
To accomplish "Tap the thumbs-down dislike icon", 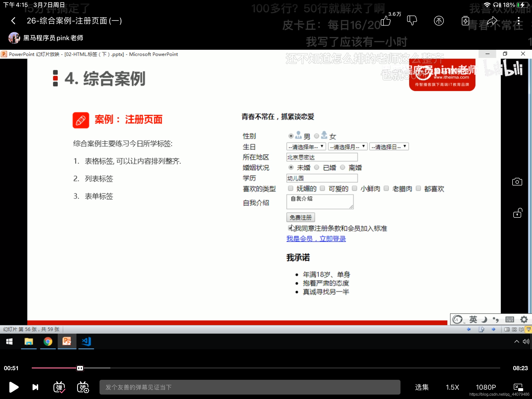I will click(412, 21).
